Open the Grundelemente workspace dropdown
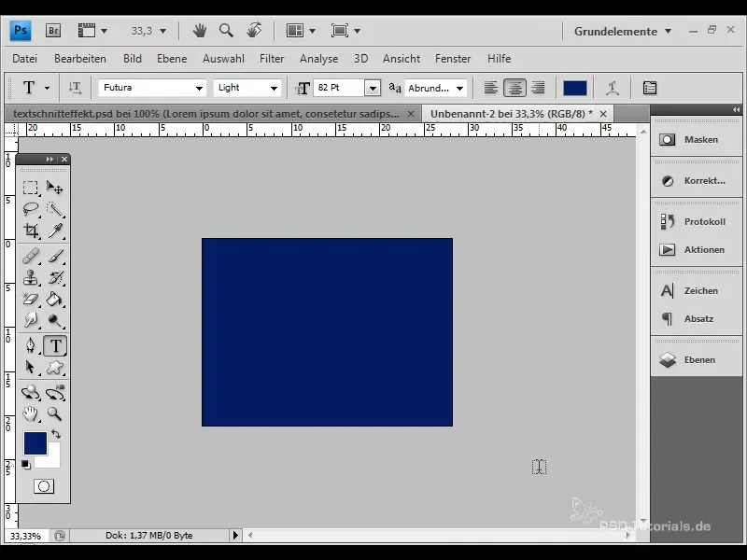 (622, 32)
